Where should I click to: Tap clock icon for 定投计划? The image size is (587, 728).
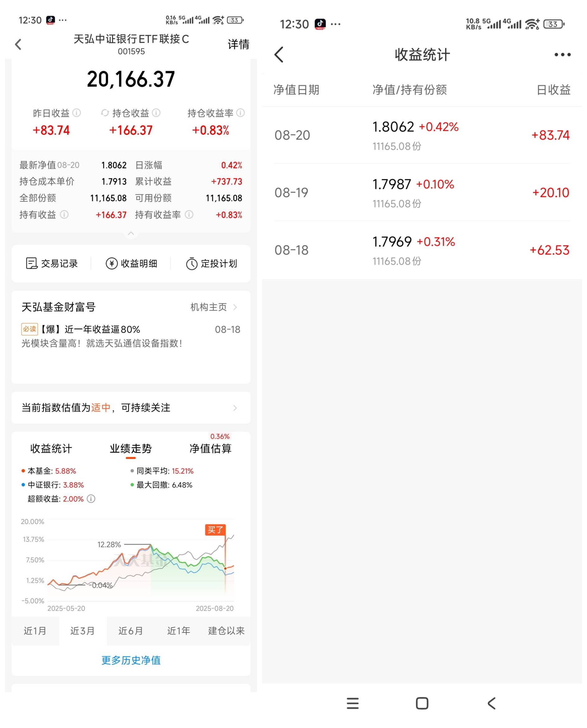(192, 264)
